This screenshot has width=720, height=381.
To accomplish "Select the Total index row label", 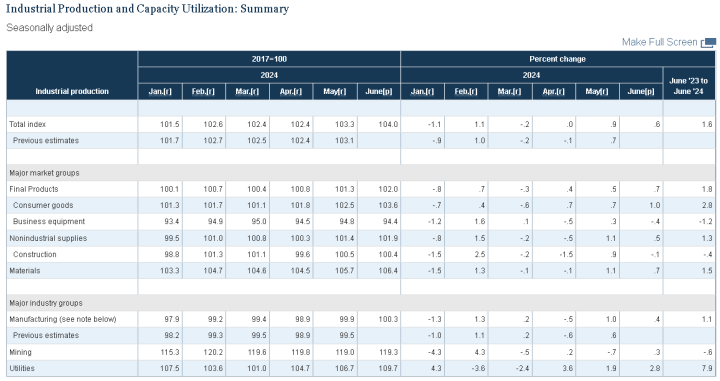I will (28, 124).
